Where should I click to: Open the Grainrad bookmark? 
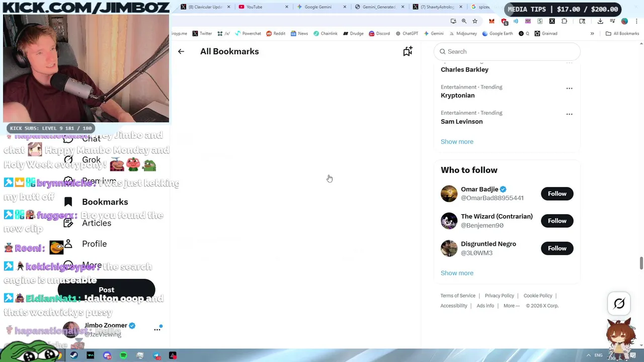tap(545, 34)
